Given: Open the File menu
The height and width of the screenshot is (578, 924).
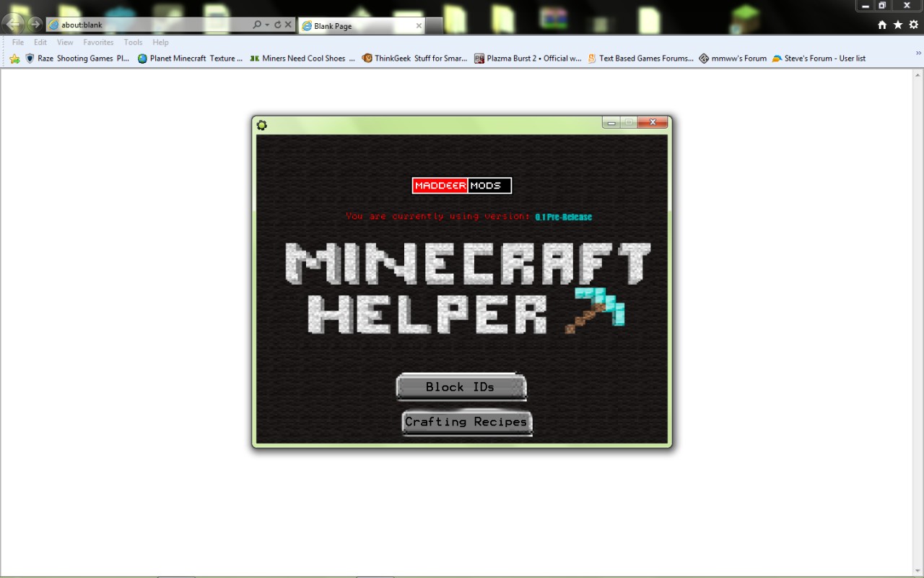Looking at the screenshot, I should [x=17, y=42].
